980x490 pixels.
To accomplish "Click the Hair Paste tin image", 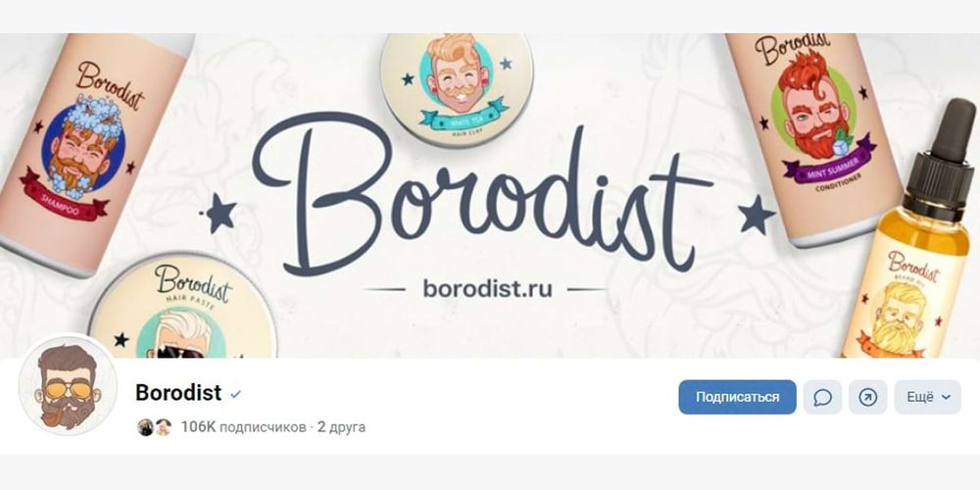I will click(182, 308).
